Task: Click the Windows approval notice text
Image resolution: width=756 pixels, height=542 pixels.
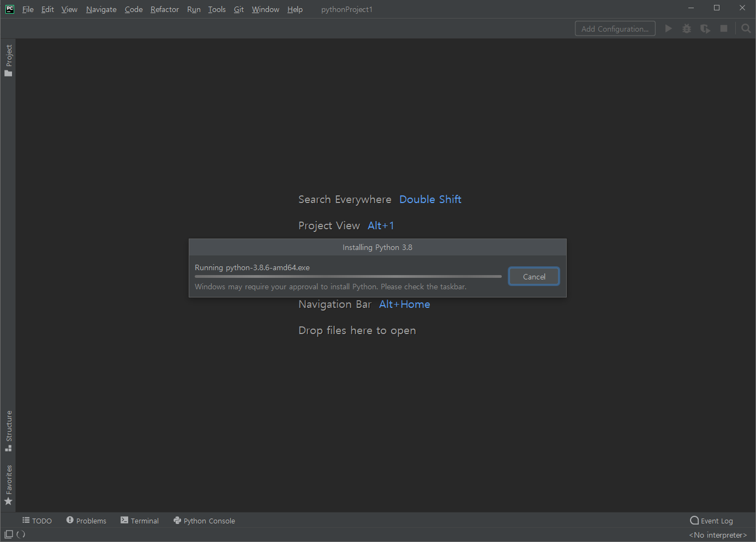Action: (x=331, y=287)
